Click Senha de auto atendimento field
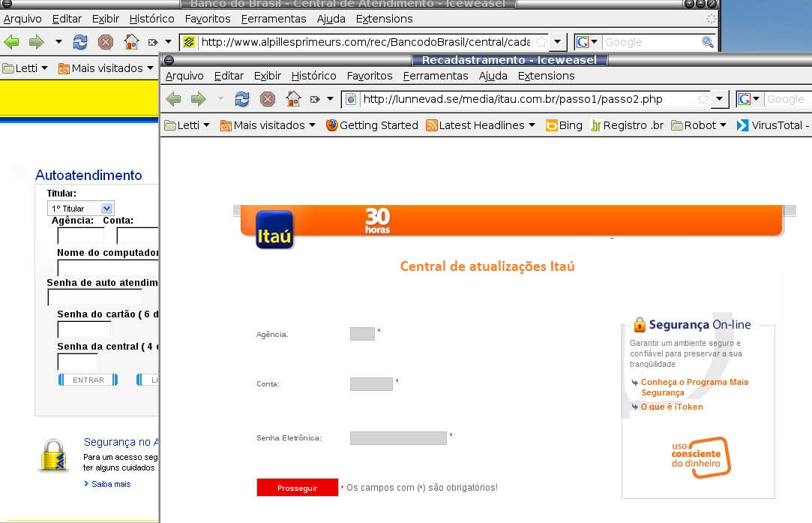 (x=94, y=298)
